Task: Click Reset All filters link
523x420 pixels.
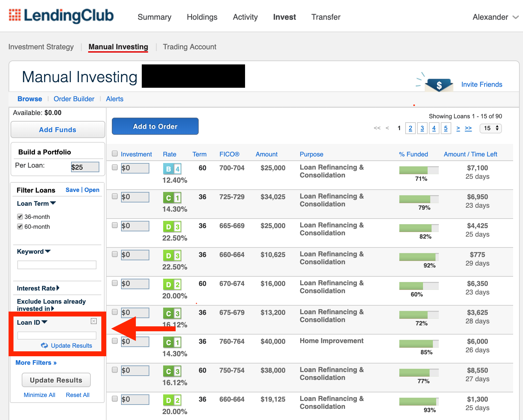Action: (78, 395)
